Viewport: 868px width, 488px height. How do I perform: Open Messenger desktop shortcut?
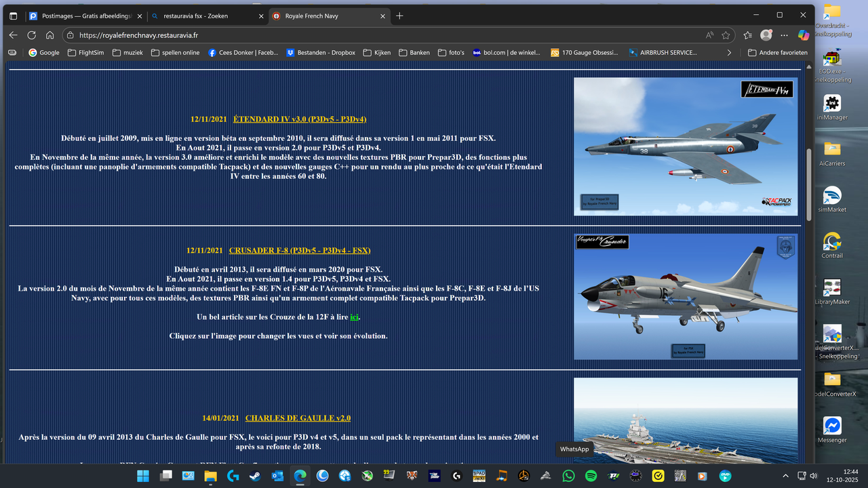[x=832, y=430]
